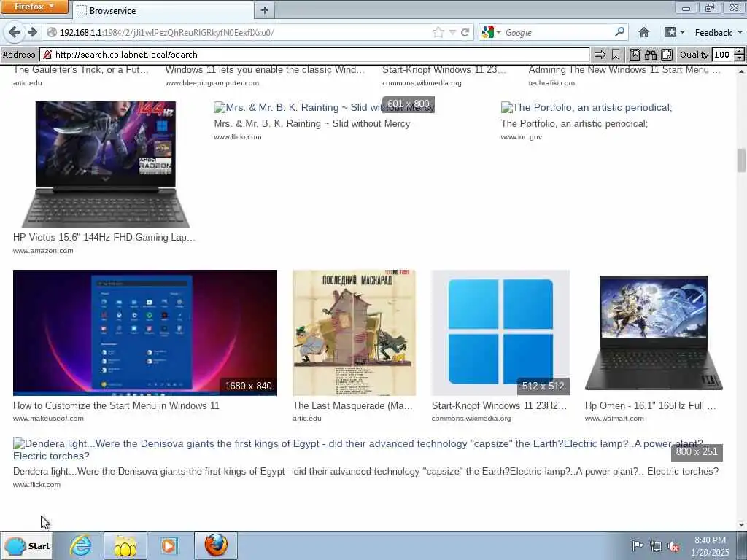The height and width of the screenshot is (560, 747).
Task: Switch to Firefox in the taskbar
Action: point(216,545)
